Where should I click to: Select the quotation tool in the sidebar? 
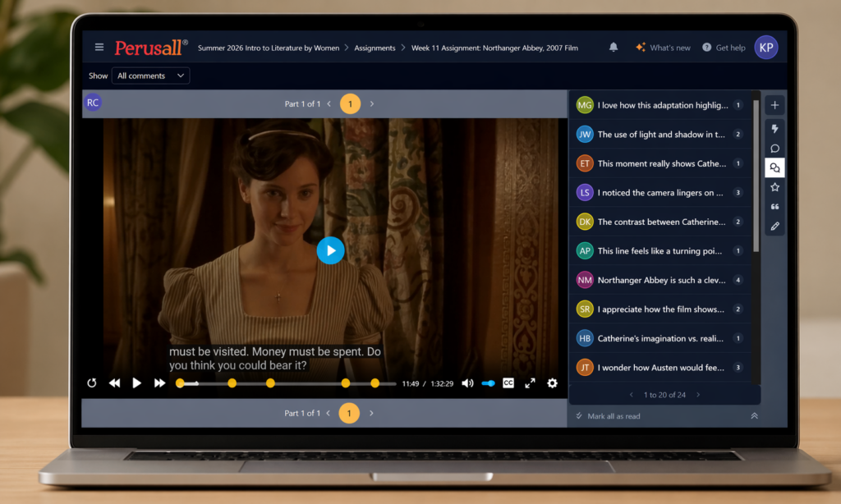(774, 206)
